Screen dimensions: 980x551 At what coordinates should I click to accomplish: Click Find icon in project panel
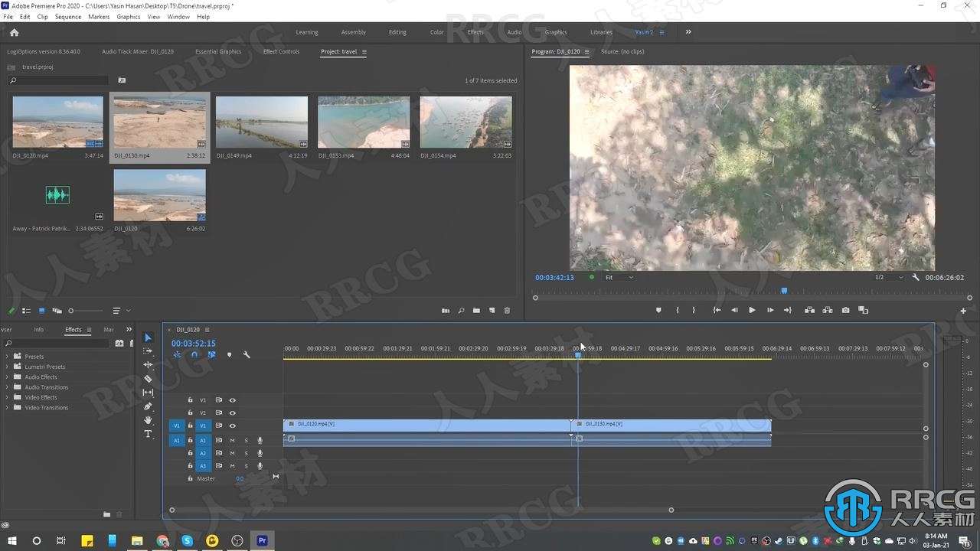point(461,311)
